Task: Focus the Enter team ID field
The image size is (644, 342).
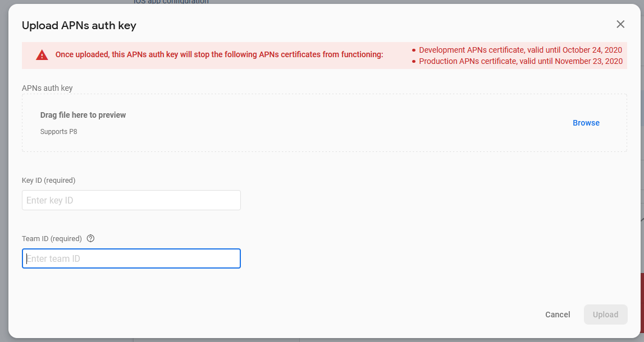Action: tap(131, 258)
